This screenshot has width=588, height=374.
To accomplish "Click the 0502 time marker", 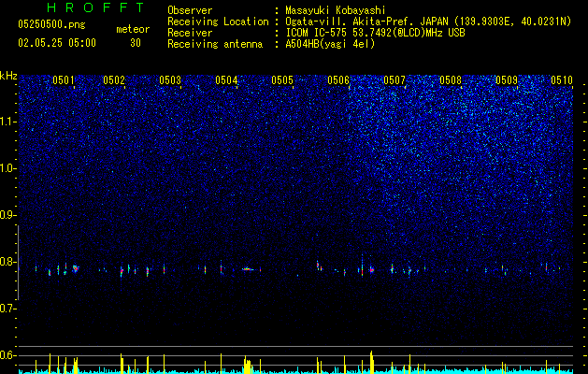I will click(114, 80).
